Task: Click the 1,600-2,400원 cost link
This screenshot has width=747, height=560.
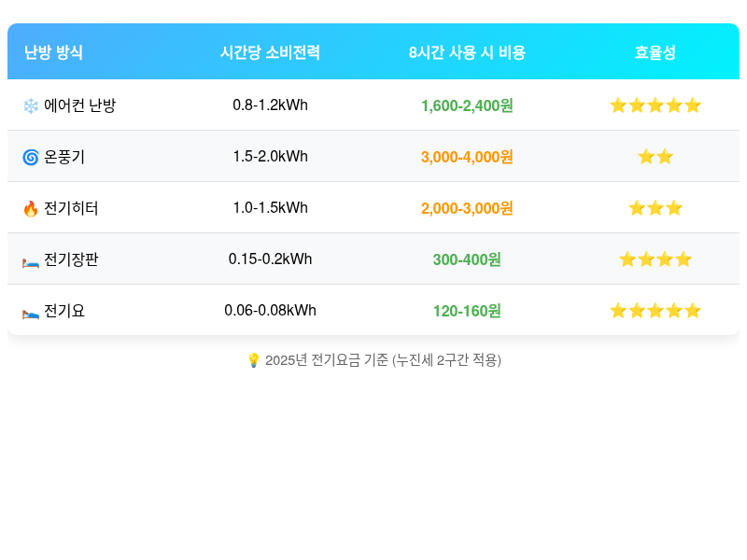Action: [466, 105]
